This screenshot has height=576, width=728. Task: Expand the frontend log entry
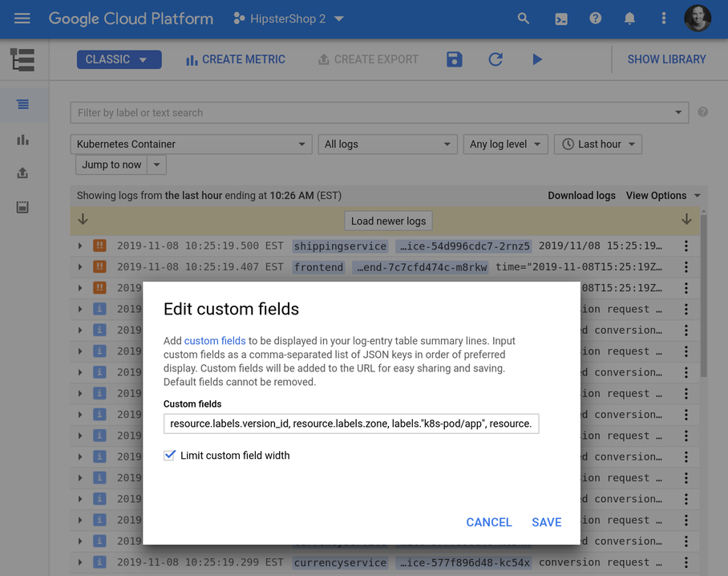80,267
